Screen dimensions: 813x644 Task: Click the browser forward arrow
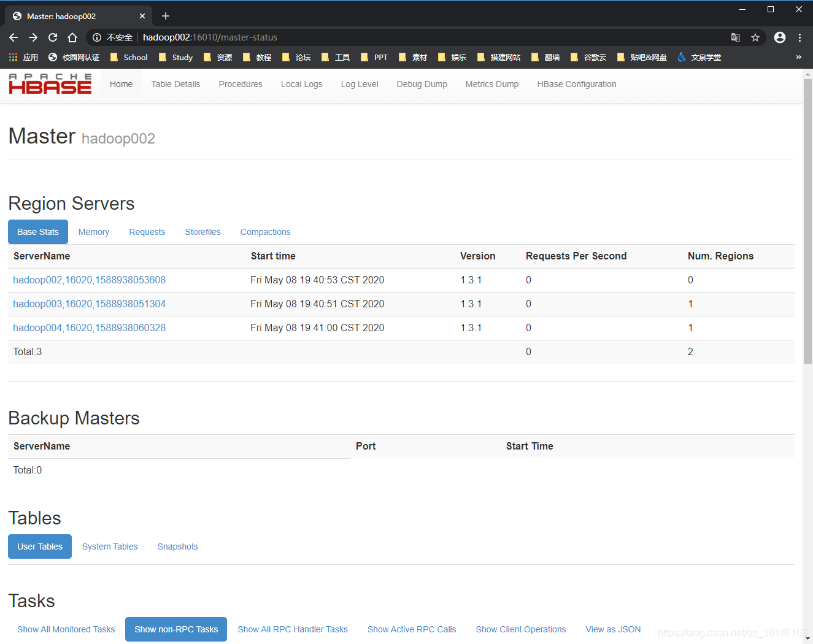pyautogui.click(x=33, y=37)
